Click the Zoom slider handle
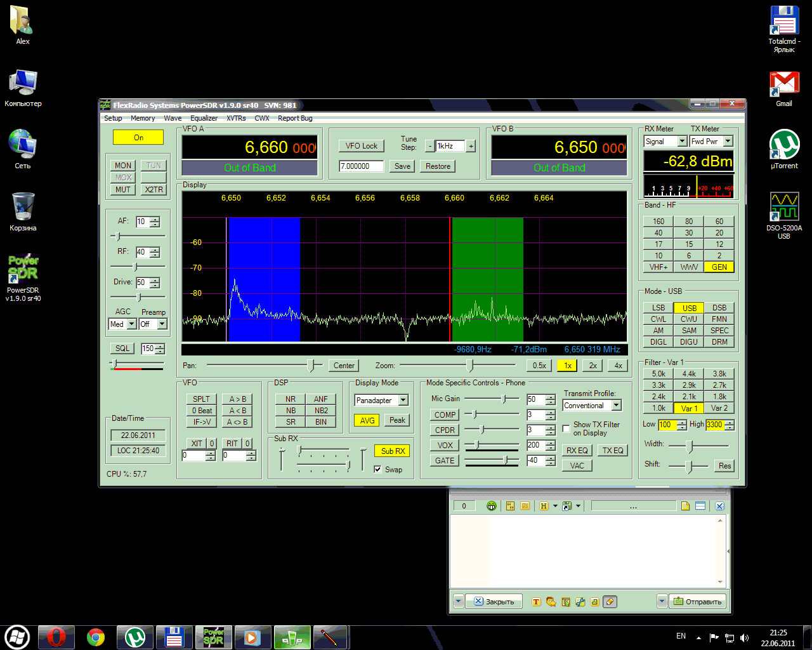 point(469,365)
